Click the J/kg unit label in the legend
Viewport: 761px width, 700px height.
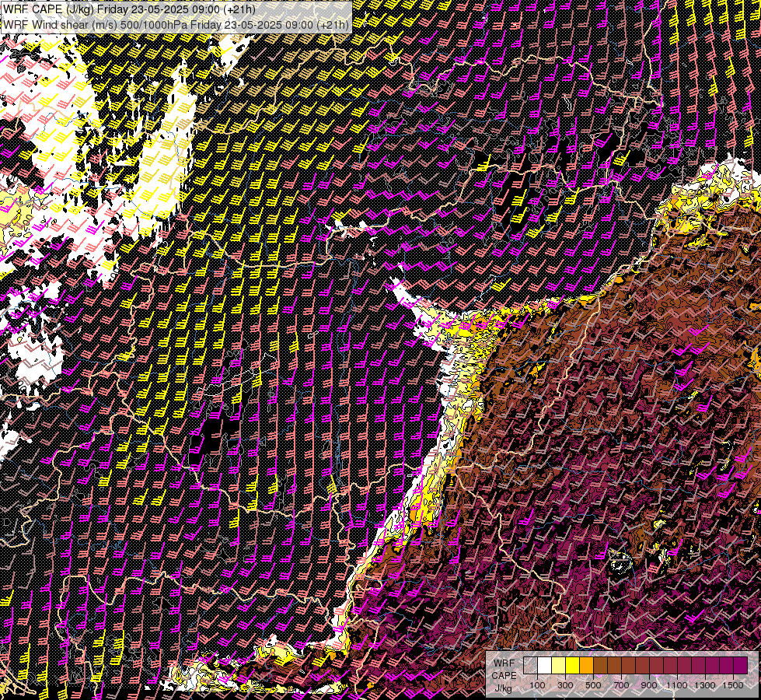click(503, 688)
